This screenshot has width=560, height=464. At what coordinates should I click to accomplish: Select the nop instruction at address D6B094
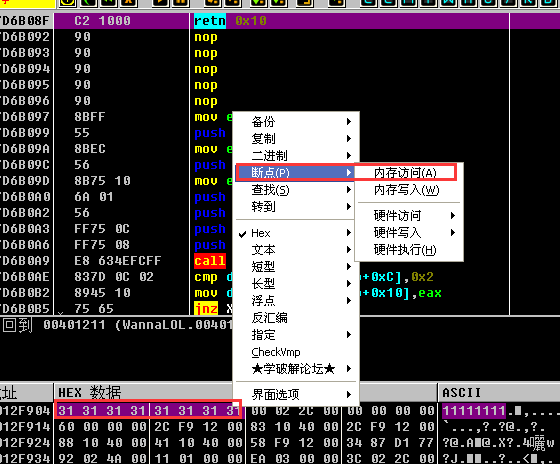[206, 69]
